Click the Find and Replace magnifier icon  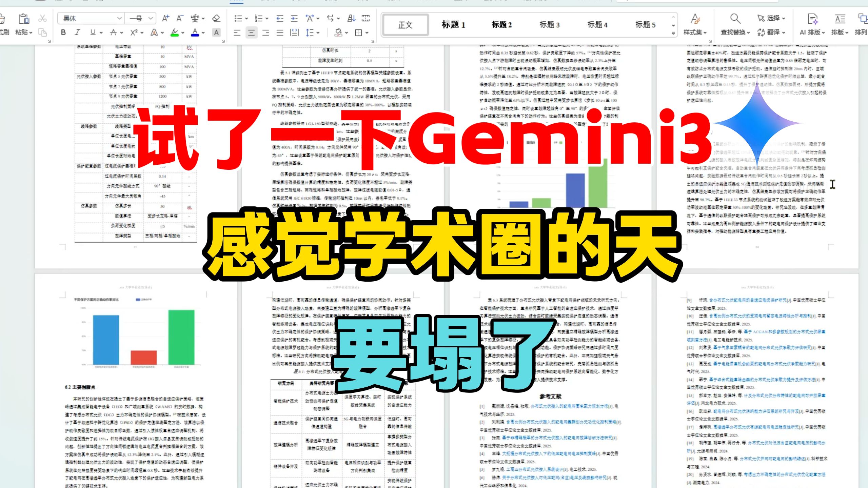click(735, 18)
